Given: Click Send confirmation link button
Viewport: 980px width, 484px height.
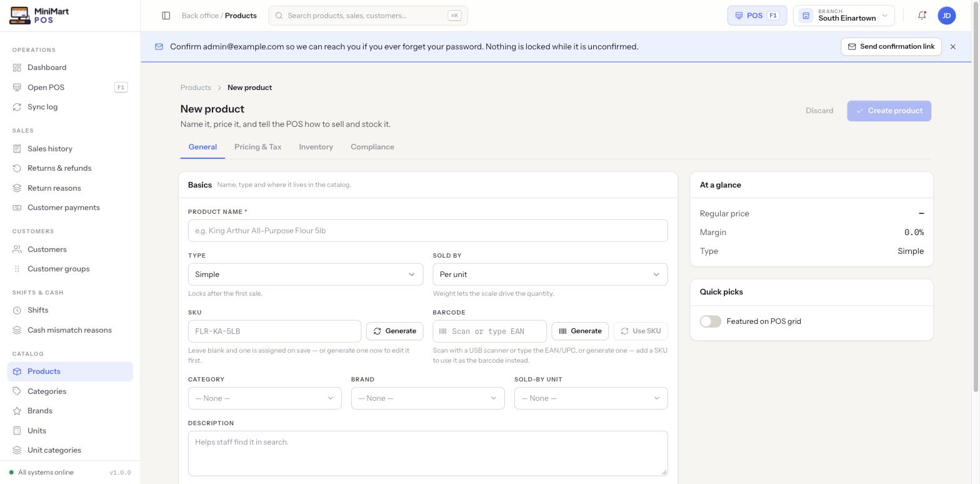Looking at the screenshot, I should point(891,47).
